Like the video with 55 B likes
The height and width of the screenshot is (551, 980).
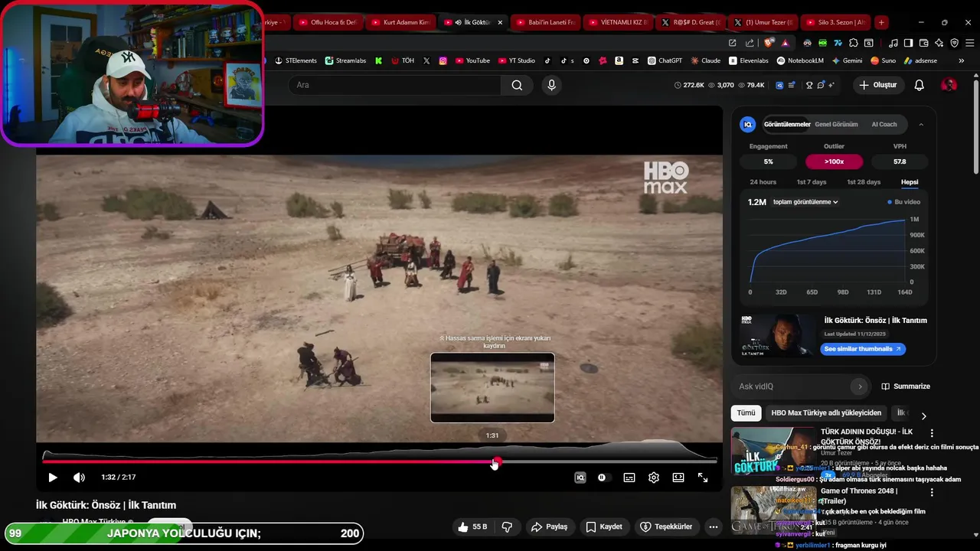coord(472,527)
